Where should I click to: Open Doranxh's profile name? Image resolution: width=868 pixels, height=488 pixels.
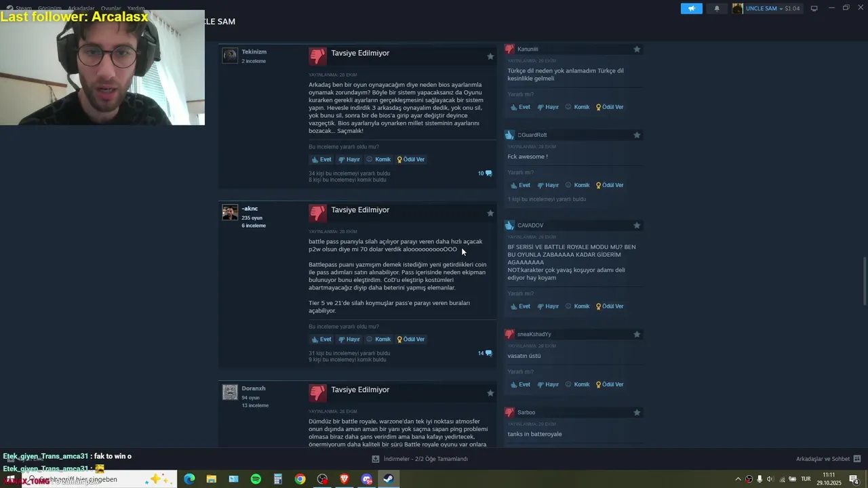pos(254,388)
